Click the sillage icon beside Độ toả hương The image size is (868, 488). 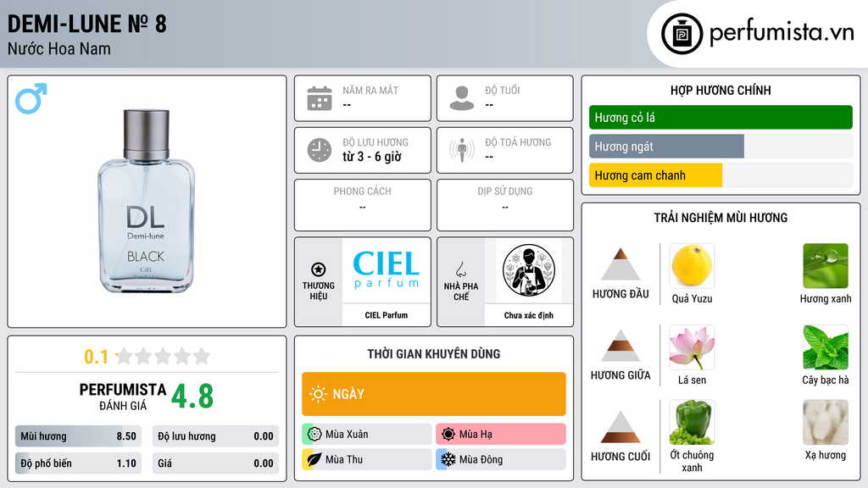[462, 150]
